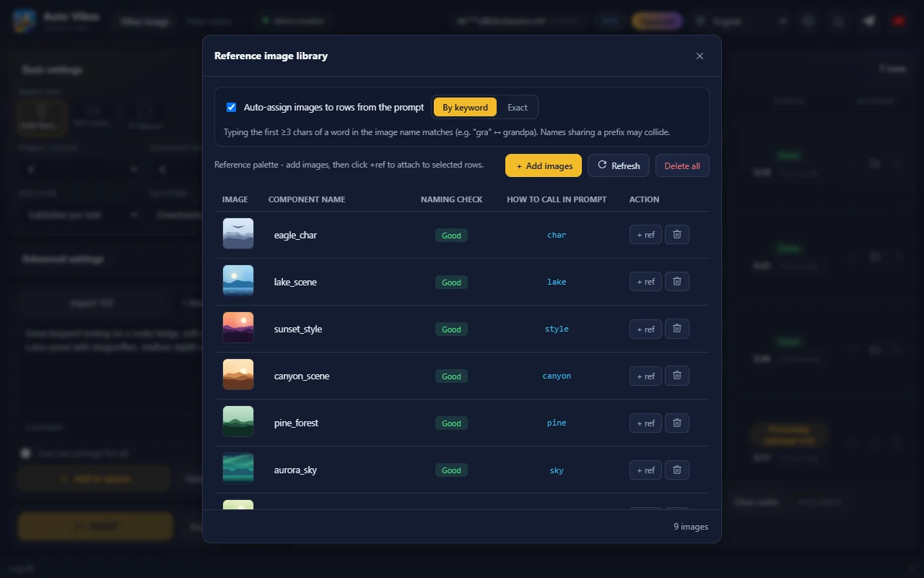The image size is (924, 578).
Task: Click the prompt keyword "char"
Action: 557,235
